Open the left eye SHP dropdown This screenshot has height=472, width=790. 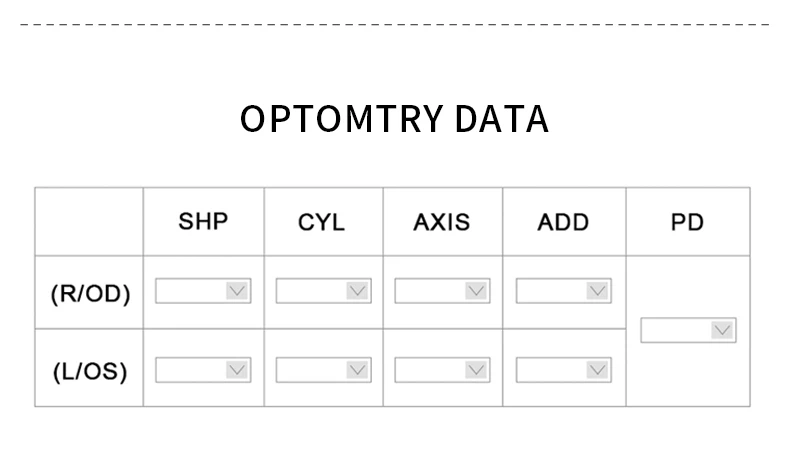(202, 370)
